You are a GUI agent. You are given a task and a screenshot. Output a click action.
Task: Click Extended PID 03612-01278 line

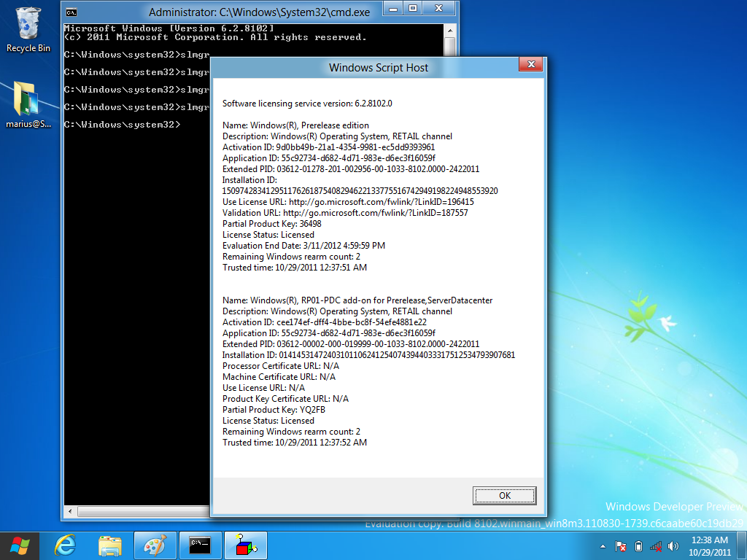[x=351, y=169]
